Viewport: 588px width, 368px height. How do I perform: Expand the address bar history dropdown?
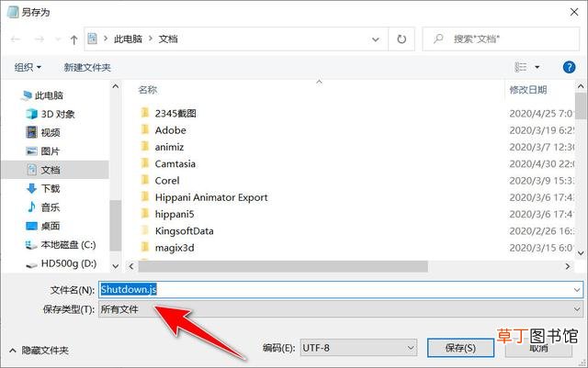(376, 39)
